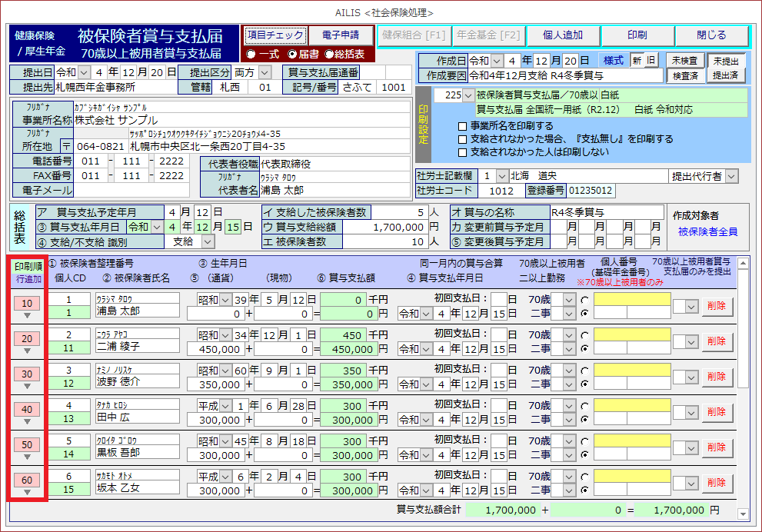The height and width of the screenshot is (532, 762).
Task: Select the 総括表 radio button
Action: tap(330, 54)
